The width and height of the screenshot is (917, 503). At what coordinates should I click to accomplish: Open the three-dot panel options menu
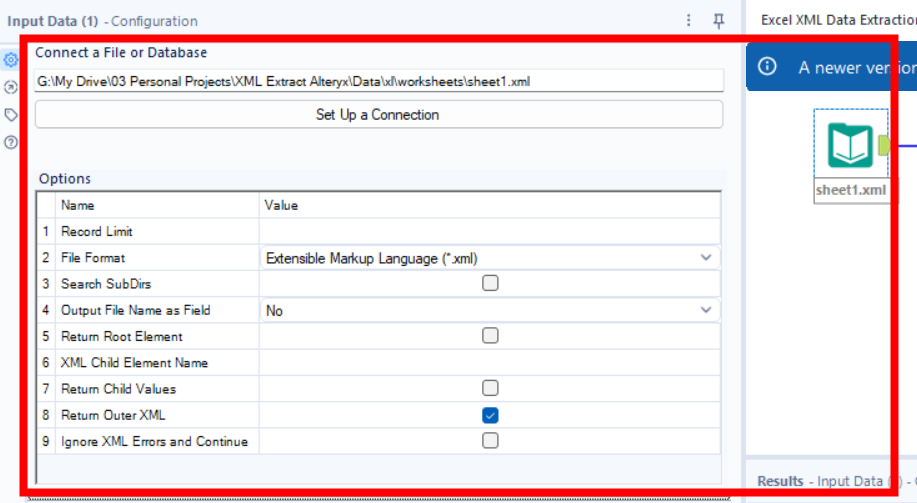(x=689, y=21)
